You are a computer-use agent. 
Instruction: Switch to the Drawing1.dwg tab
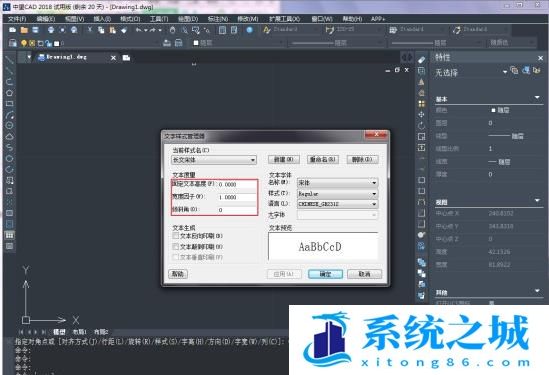(x=63, y=57)
